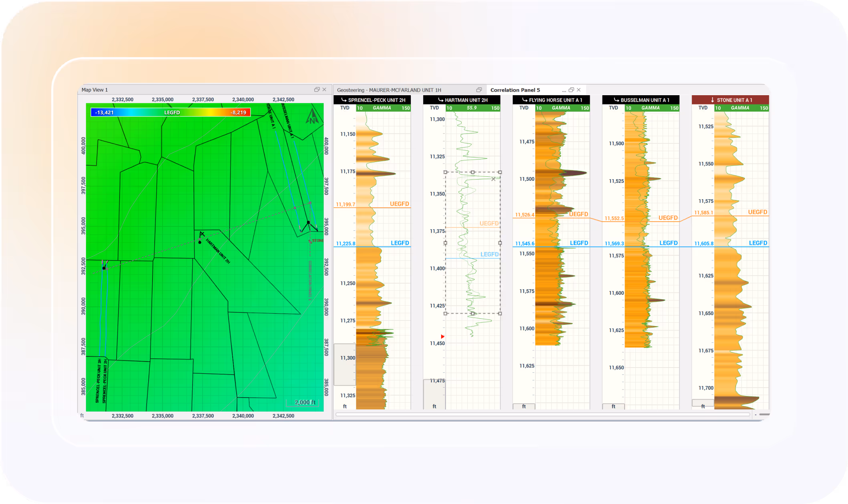Float the Map View 1 panel with restore icon
This screenshot has height=504, width=848.
coord(317,90)
